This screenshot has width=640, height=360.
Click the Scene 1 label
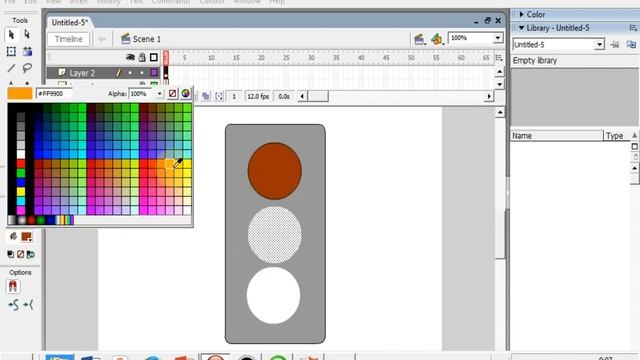click(147, 39)
